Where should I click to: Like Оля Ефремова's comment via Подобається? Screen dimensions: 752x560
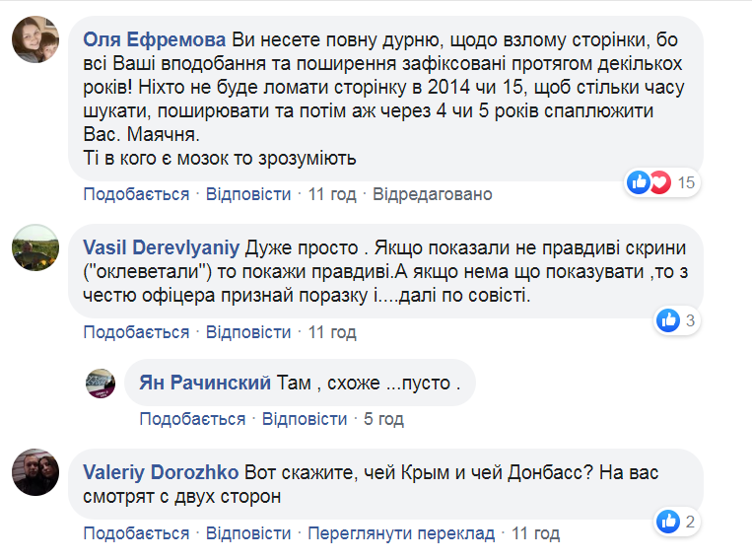point(136,194)
